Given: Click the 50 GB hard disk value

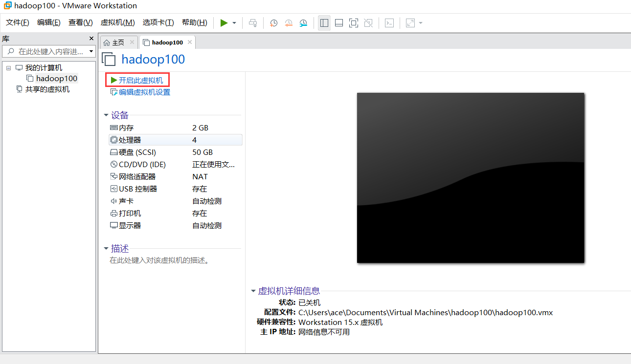Looking at the screenshot, I should coord(203,152).
